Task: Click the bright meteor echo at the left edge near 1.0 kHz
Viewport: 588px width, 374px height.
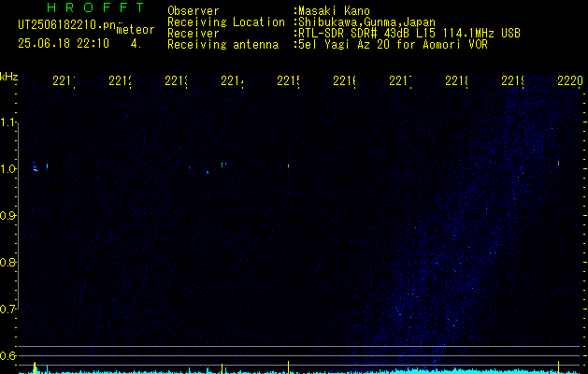Action: coord(35,167)
